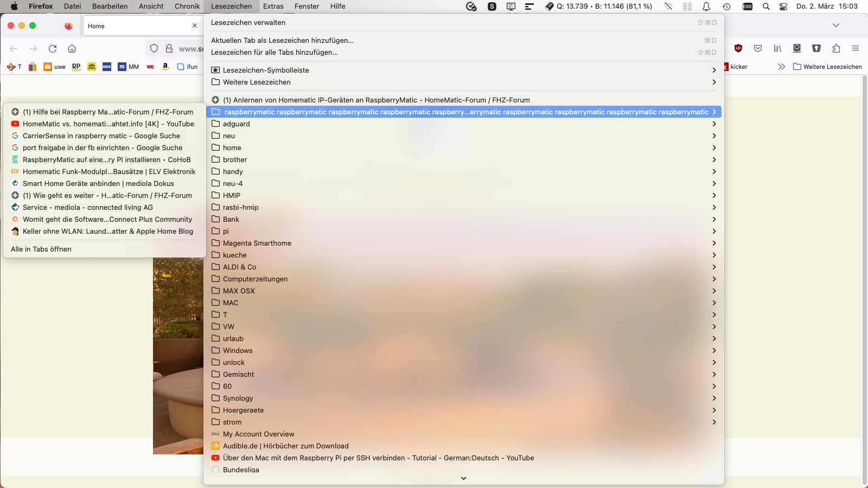Choose 'Lesezeichen für alle Tabs hinzufügen…'
Image resolution: width=868 pixels, height=488 pixels.
[x=464, y=52]
